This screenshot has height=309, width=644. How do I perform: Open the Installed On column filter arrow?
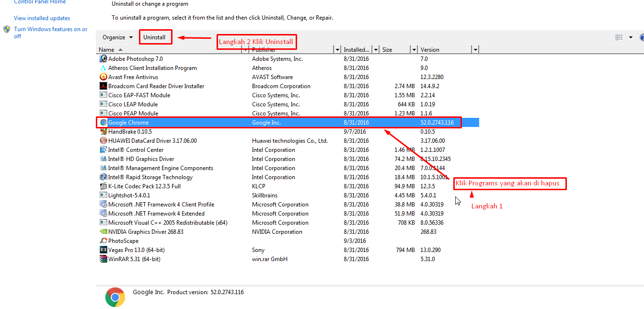pos(376,50)
